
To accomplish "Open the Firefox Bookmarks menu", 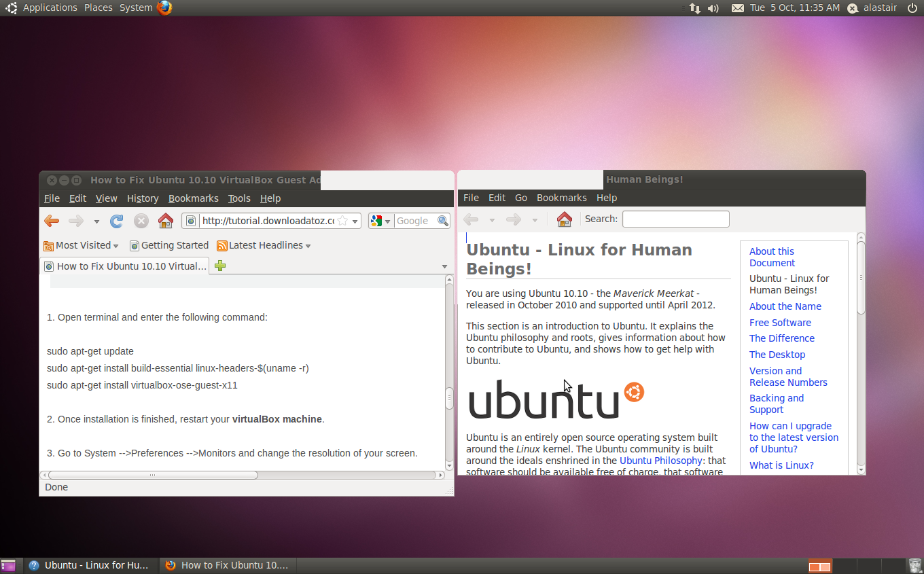I will (194, 198).
